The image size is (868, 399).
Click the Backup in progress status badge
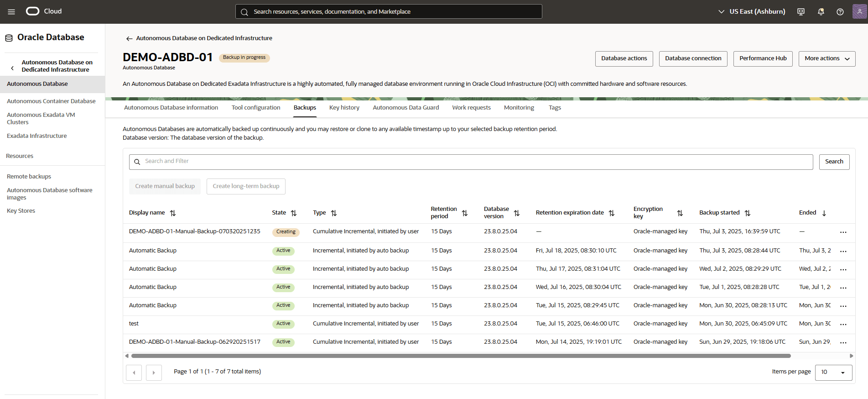pos(244,58)
